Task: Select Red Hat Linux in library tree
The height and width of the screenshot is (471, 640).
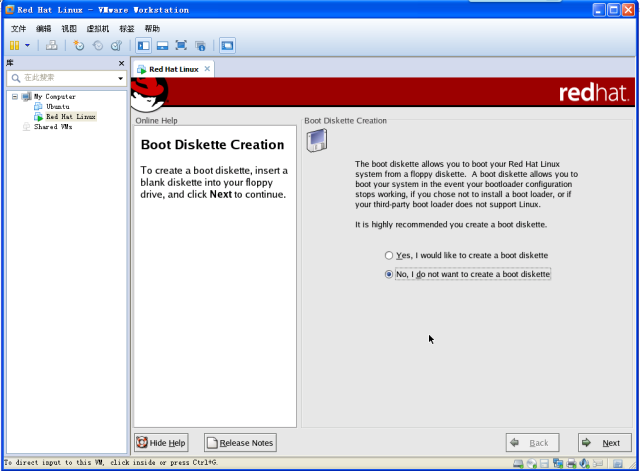Action: point(71,117)
